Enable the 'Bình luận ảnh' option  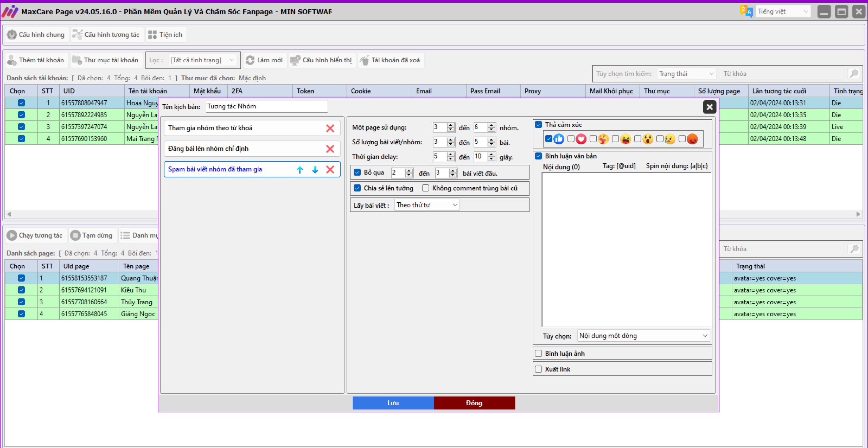(538, 353)
